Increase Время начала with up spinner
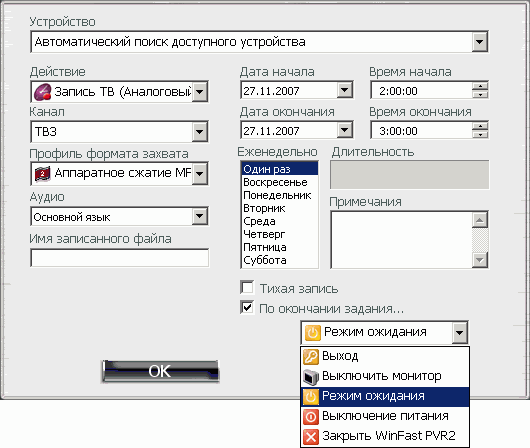 480,86
